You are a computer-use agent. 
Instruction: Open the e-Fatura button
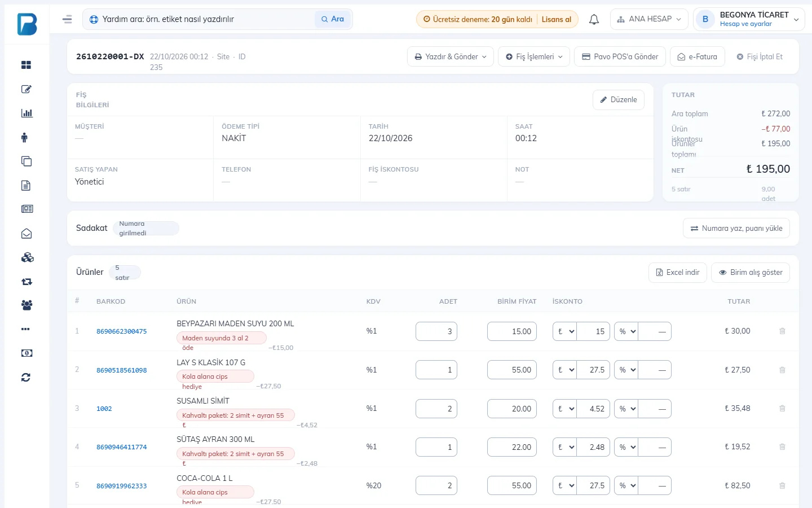tap(698, 56)
